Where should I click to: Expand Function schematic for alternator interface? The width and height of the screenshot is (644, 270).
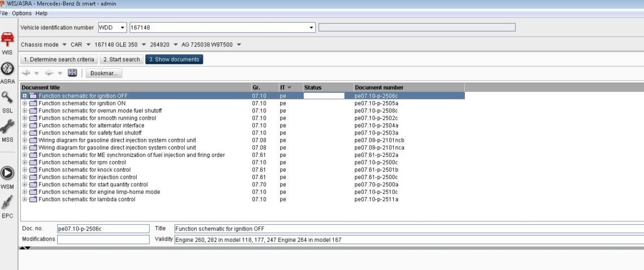click(x=25, y=125)
